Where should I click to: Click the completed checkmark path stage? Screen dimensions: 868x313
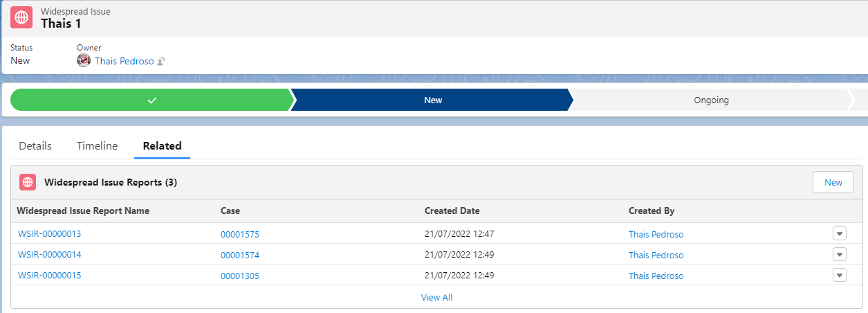[x=152, y=100]
